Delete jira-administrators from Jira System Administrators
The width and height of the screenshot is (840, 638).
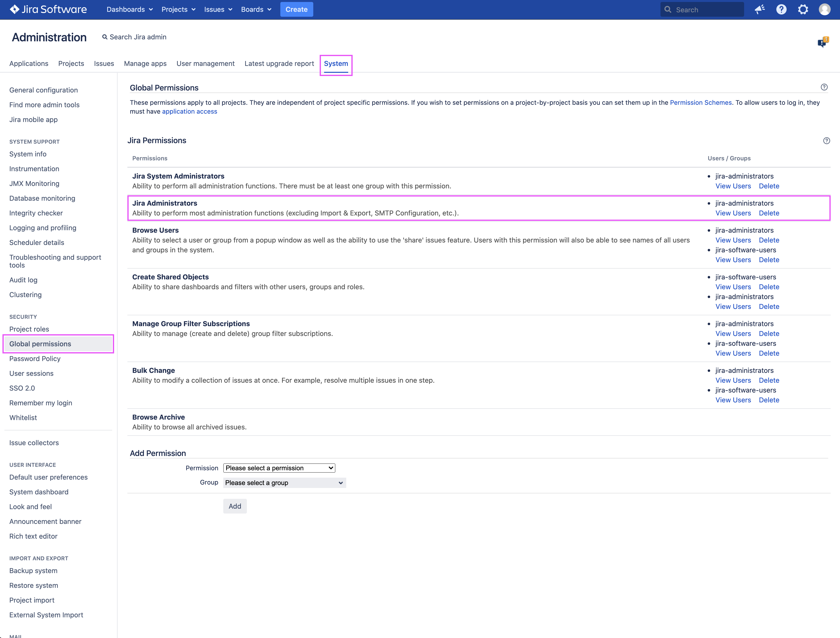pyautogui.click(x=769, y=186)
